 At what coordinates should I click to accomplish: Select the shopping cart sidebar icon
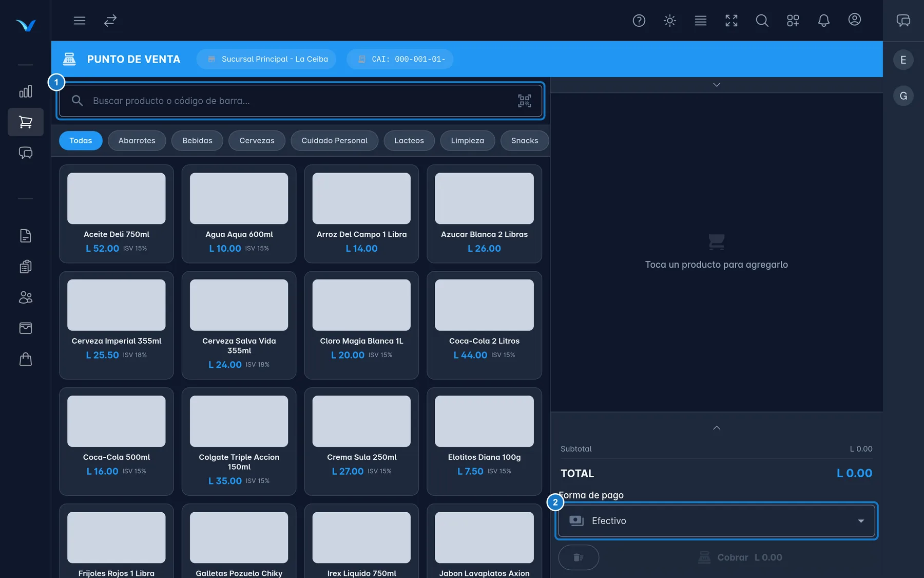26,122
